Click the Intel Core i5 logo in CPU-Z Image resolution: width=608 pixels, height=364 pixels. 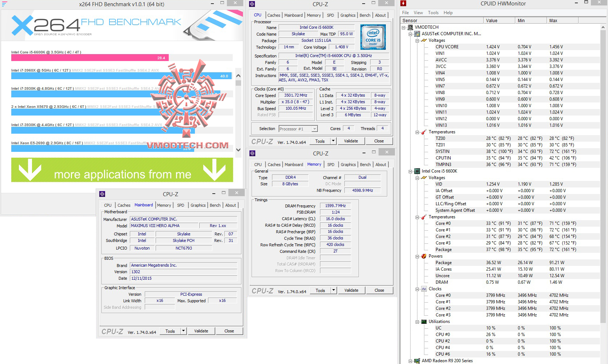click(x=373, y=37)
